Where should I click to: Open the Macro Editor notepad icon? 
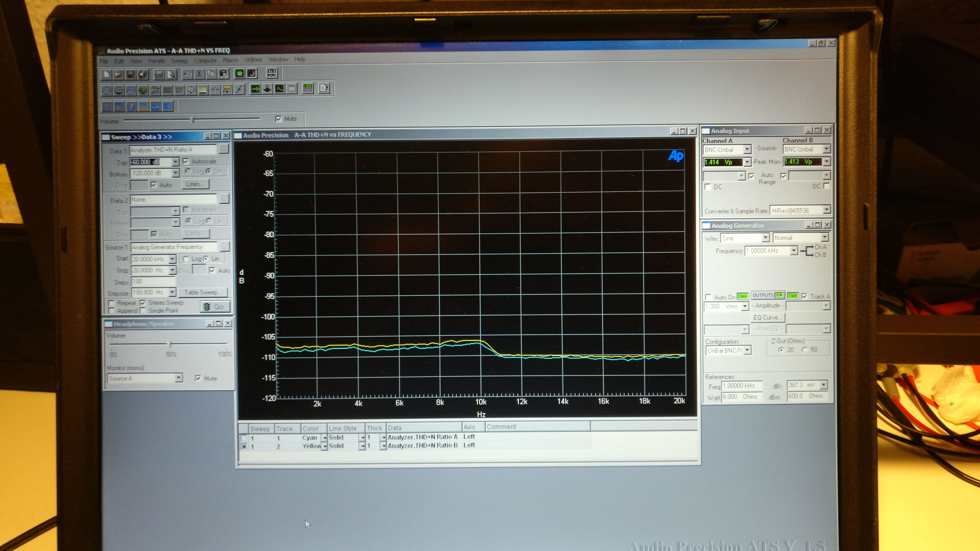pyautogui.click(x=324, y=88)
